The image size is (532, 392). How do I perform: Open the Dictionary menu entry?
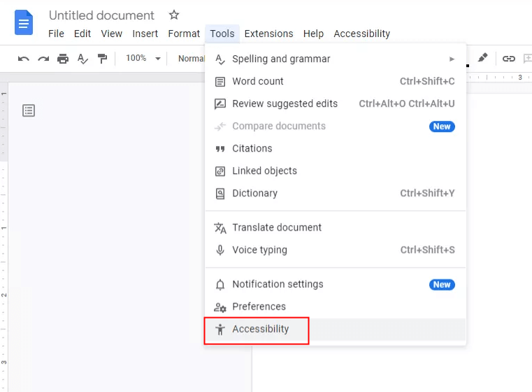click(336, 194)
